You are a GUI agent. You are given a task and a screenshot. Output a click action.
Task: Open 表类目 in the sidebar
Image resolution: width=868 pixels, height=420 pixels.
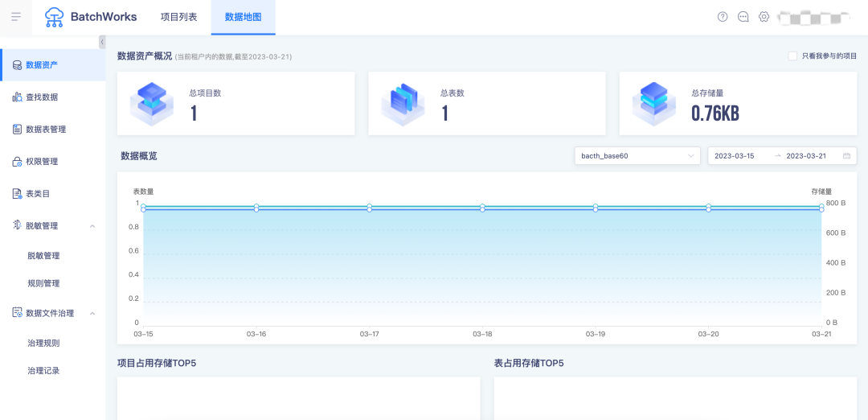tap(52, 193)
